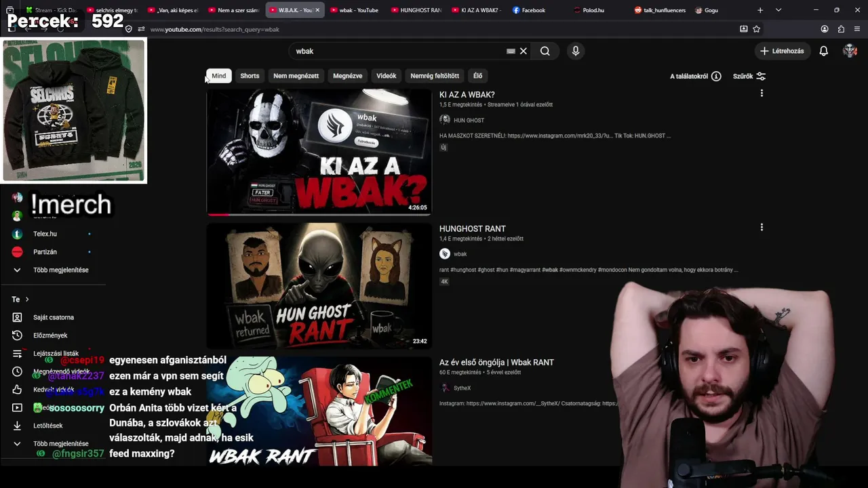Screen dimensions: 868x488
Task: Select the Videók filter chip
Action: (387, 76)
